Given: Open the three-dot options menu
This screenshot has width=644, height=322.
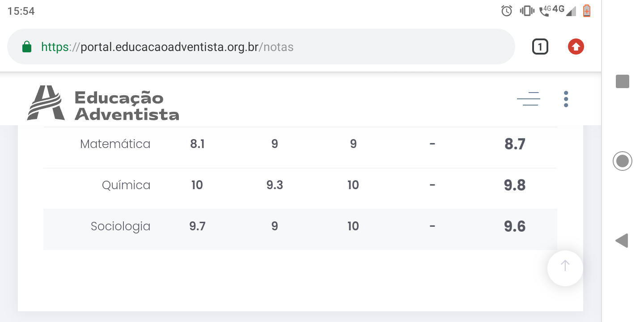Looking at the screenshot, I should pos(566,99).
